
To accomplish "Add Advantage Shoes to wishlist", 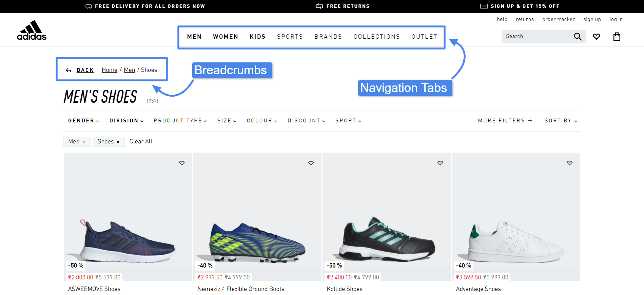I will pyautogui.click(x=569, y=163).
